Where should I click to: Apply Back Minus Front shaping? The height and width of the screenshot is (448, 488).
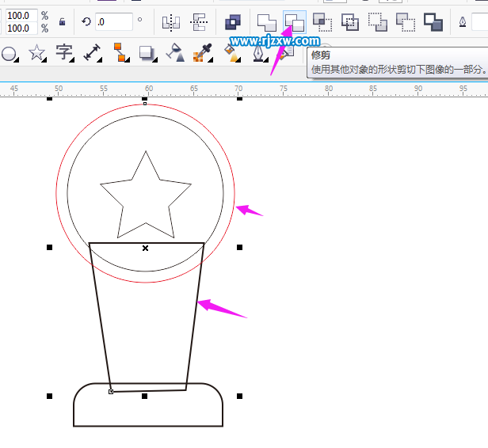pos(405,21)
